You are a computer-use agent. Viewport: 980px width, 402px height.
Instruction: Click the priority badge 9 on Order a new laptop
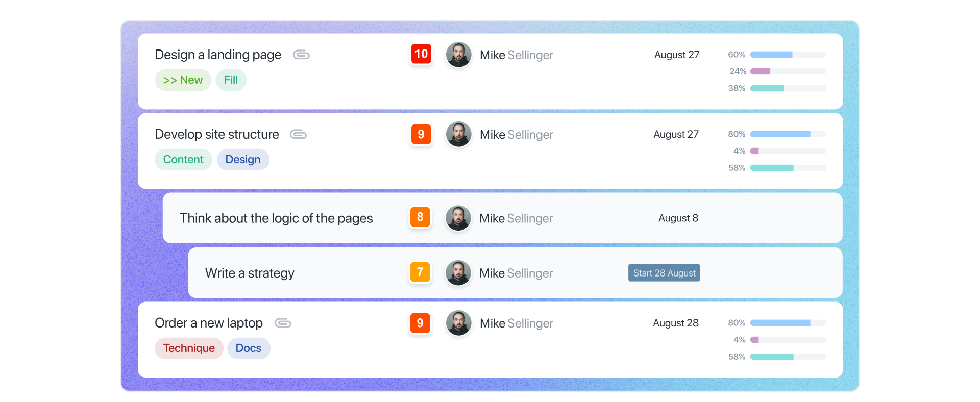pos(420,323)
